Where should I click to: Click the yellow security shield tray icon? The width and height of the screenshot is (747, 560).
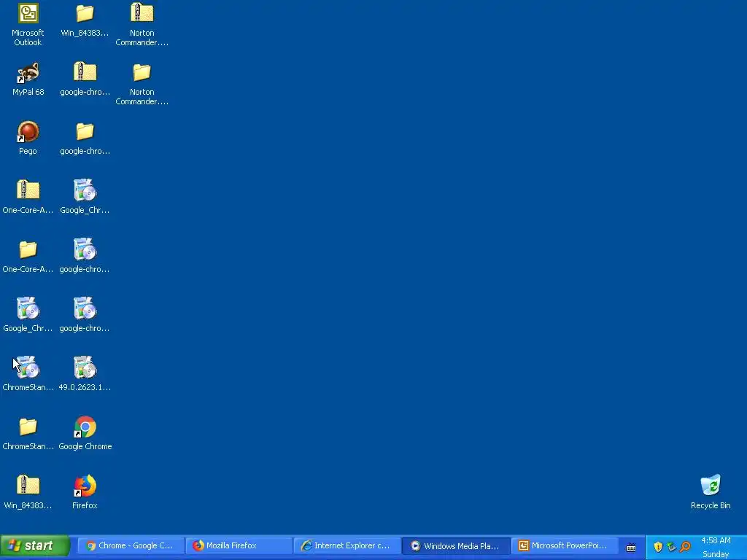tap(658, 546)
